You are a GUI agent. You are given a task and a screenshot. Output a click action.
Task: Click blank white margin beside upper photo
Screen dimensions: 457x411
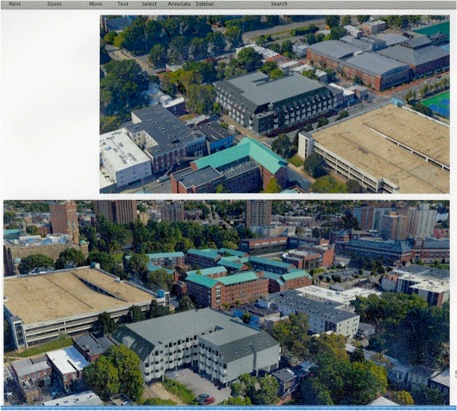tap(50, 103)
